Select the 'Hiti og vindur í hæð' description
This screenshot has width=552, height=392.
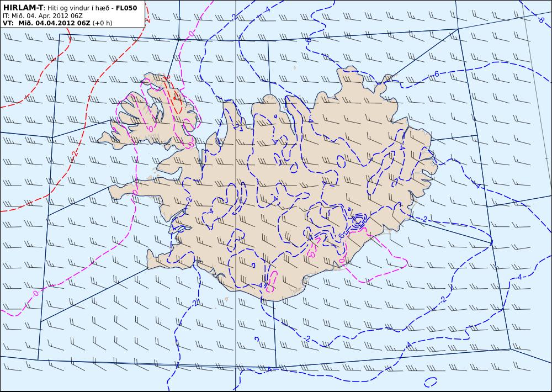[x=79, y=8]
